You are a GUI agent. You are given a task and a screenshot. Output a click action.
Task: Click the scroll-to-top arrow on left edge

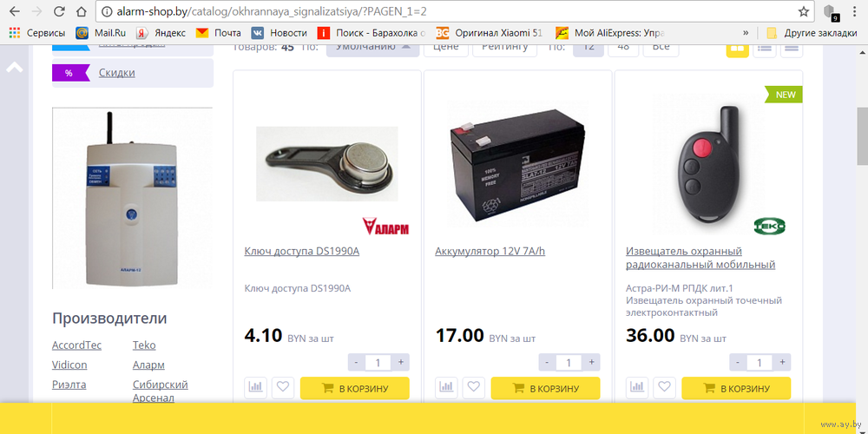(15, 68)
